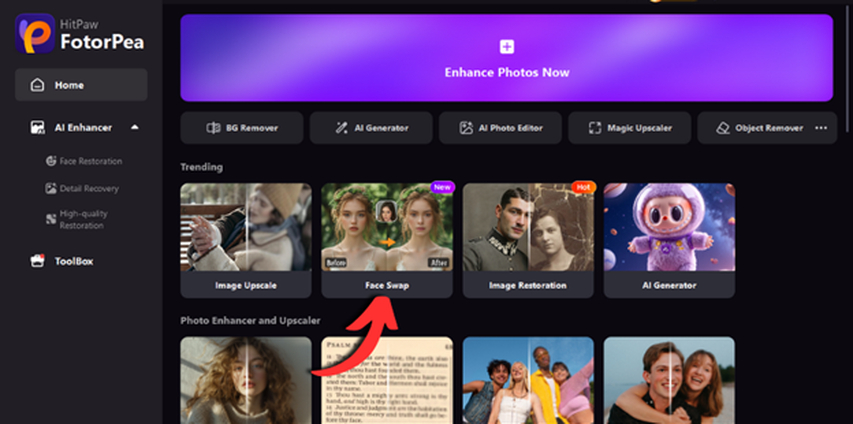
Task: Click the Enhance Photos Now banner
Action: (506, 58)
